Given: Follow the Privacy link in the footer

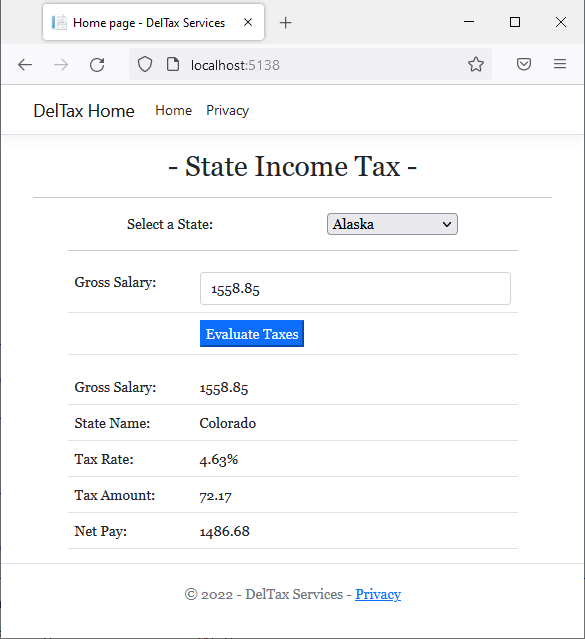Looking at the screenshot, I should pos(378,594).
